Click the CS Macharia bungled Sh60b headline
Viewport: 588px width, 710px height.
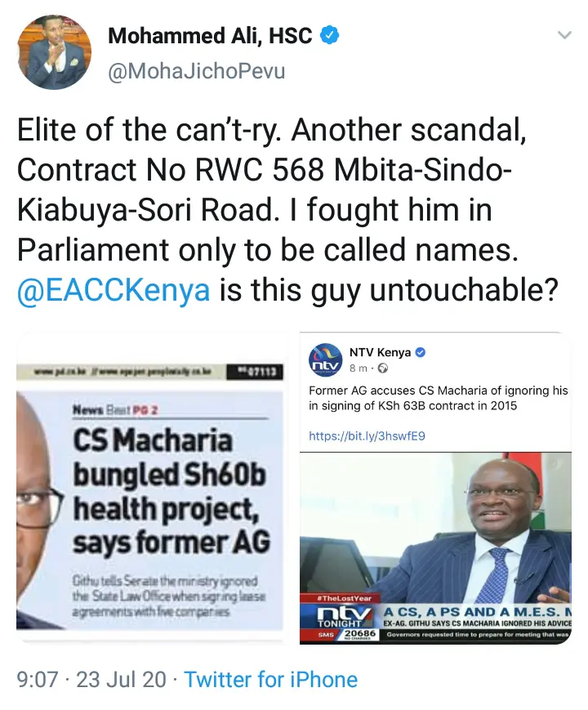(x=171, y=491)
